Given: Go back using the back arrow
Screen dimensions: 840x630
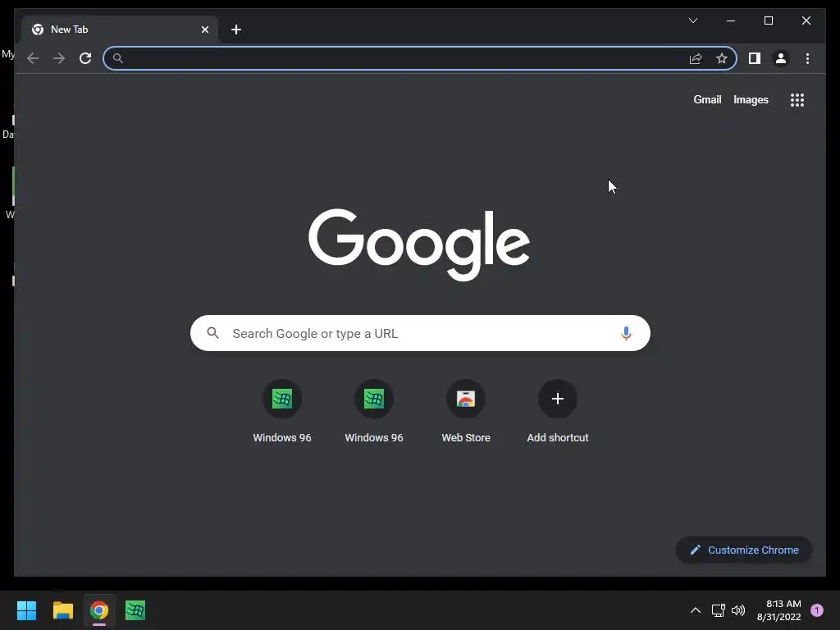Looking at the screenshot, I should pos(33,58).
